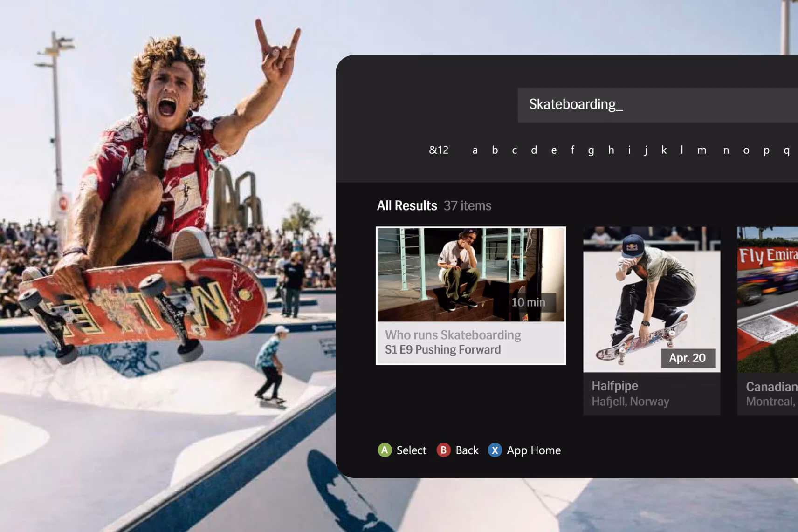Open the Canadian Montreal race tile
Image resolution: width=798 pixels, height=532 pixels.
click(x=768, y=321)
